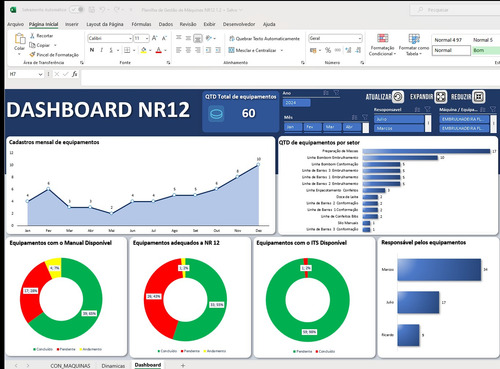
Task: Click the Pincel de Formatação icon
Action: click(x=32, y=54)
